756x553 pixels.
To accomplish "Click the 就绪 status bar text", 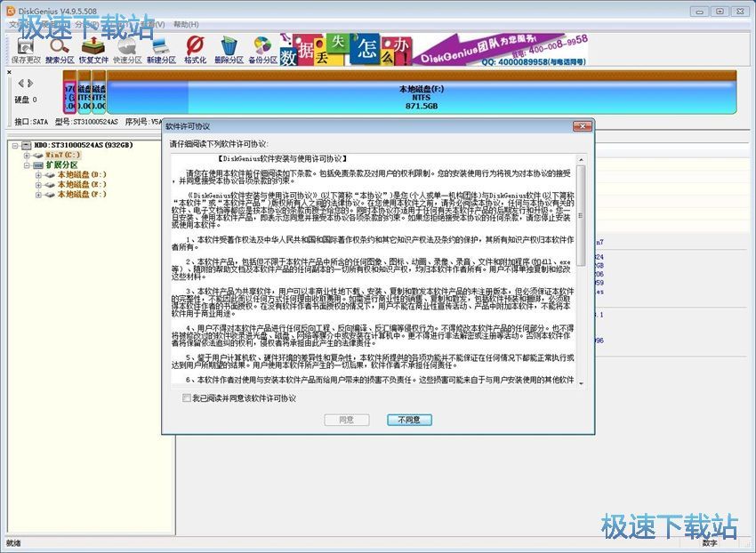I will tap(14, 543).
